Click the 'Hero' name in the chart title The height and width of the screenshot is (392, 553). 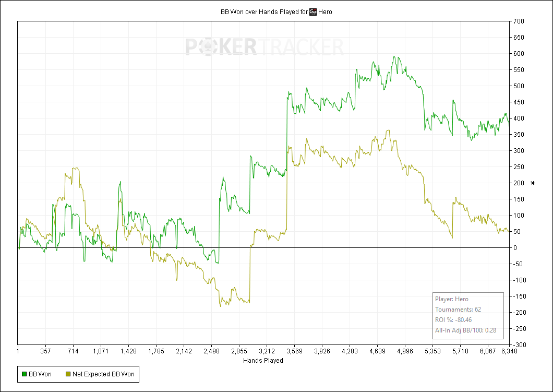click(x=325, y=12)
